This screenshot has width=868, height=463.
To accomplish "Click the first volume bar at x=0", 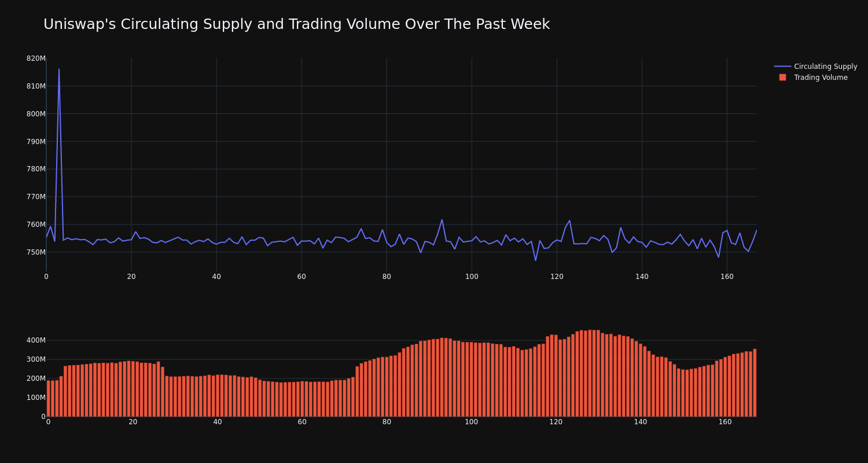I will [x=48, y=398].
